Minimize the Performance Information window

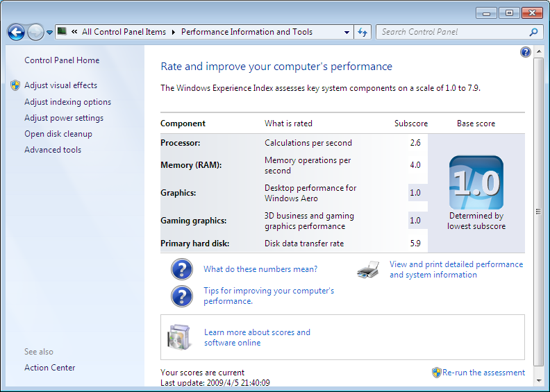point(486,13)
